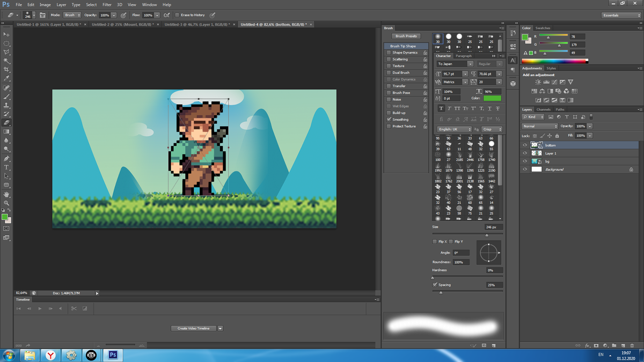This screenshot has height=362, width=644.
Task: Select the Polygonal Lasso tool
Action: click(x=6, y=52)
